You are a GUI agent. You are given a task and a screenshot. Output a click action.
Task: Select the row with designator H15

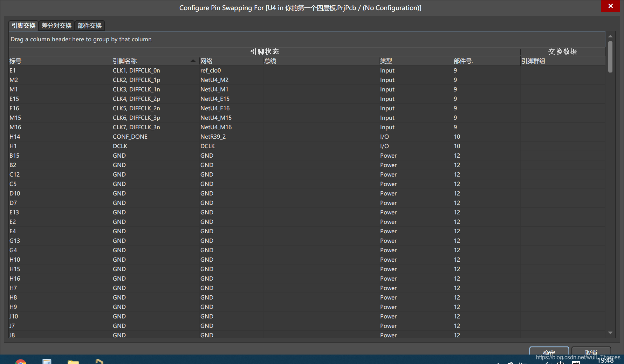(307, 269)
